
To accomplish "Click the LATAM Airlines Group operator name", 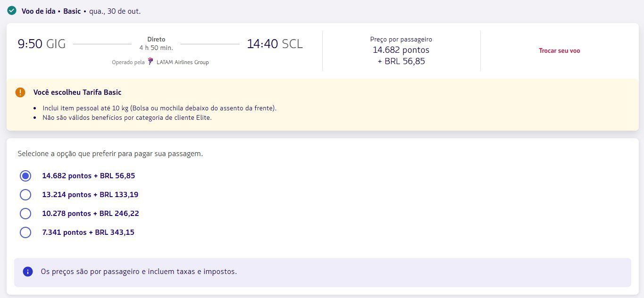I will click(x=183, y=62).
